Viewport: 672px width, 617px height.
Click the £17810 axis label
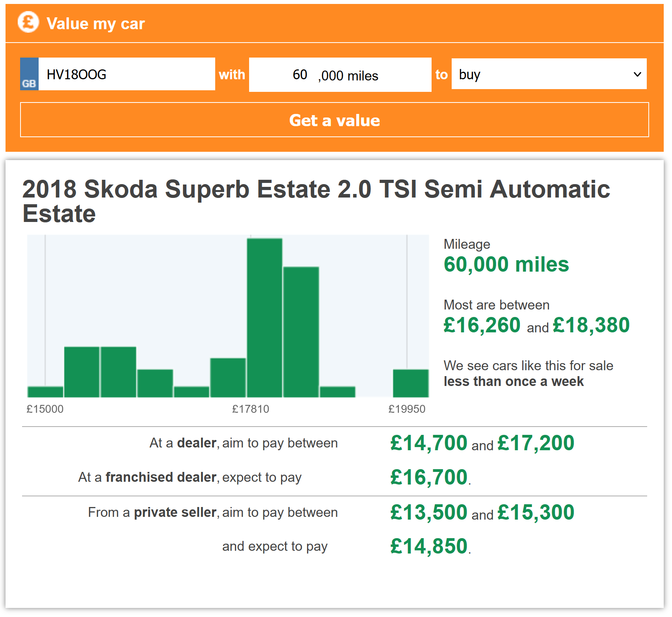coord(251,409)
